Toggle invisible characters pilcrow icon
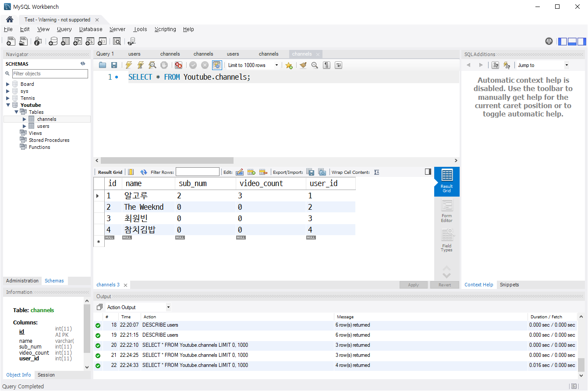The height and width of the screenshot is (391, 588). [326, 65]
